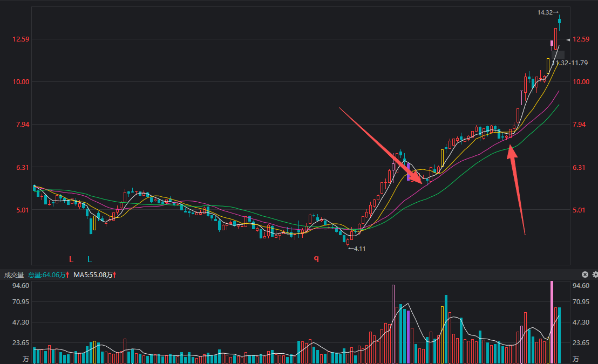Select the 4.11 low price label
Viewport: 598px width, 364px height.
pyautogui.click(x=358, y=249)
